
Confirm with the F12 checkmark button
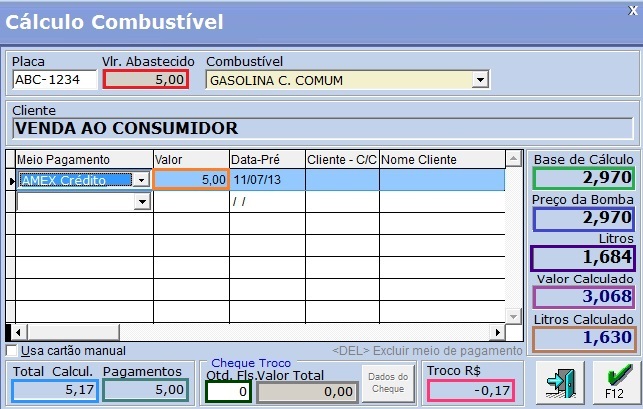coord(616,382)
